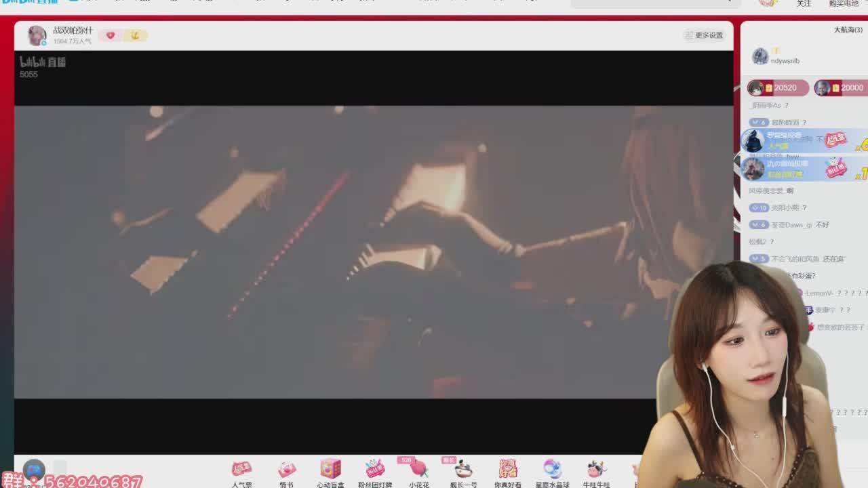868x488 pixels.
Task: Send the 小花花 gift
Action: tap(418, 469)
